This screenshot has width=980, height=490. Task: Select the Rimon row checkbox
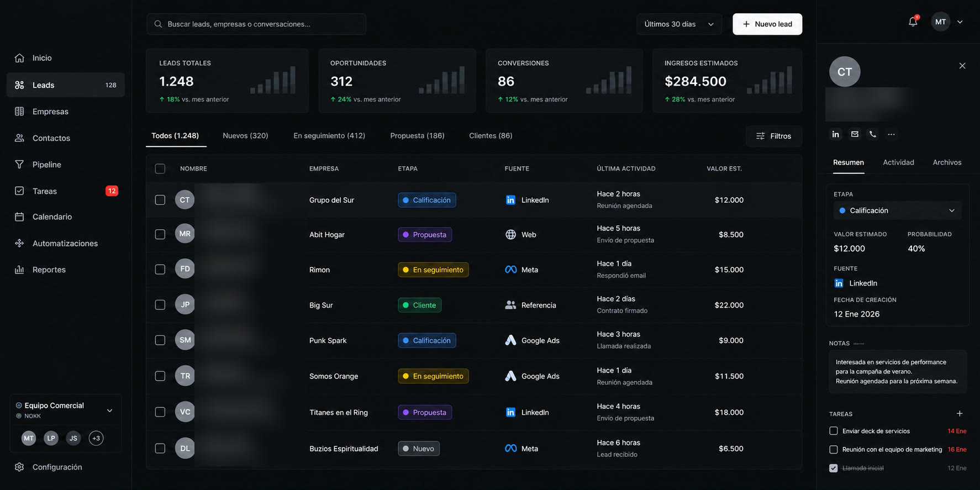tap(160, 270)
